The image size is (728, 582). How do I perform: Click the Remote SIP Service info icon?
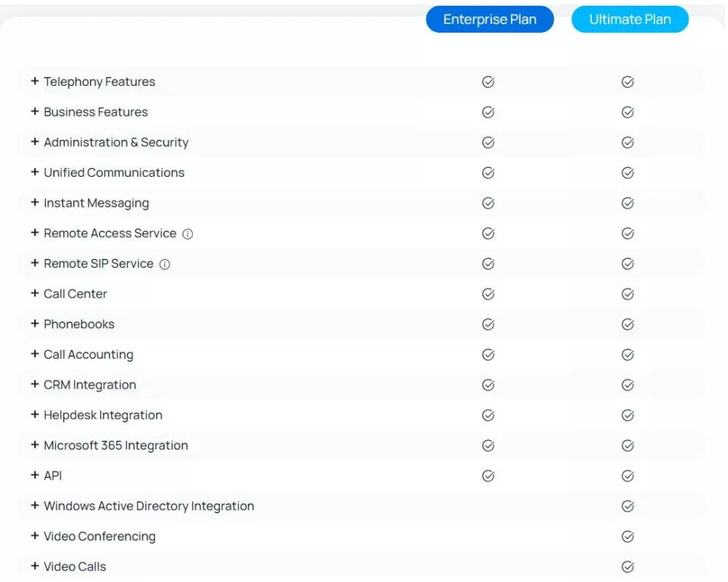[x=165, y=265]
